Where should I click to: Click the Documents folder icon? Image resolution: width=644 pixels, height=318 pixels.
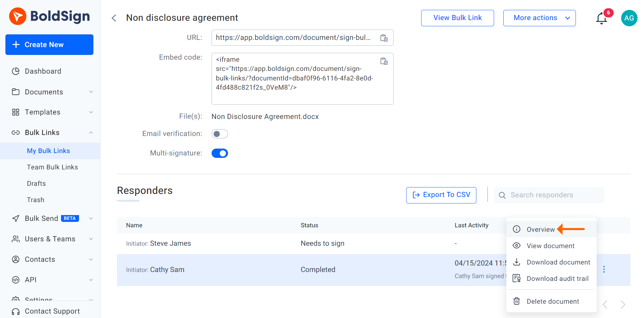[x=16, y=92]
